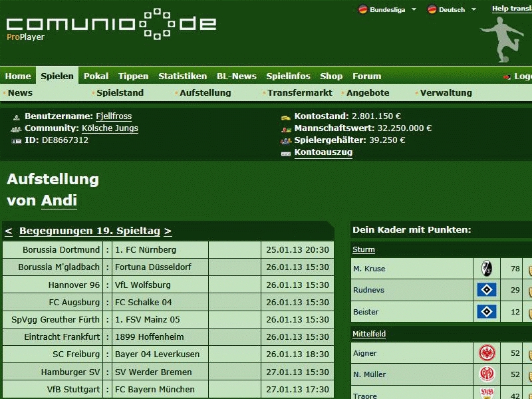Click the HSV crest in Rudnevs row
The image size is (532, 399).
click(x=487, y=290)
